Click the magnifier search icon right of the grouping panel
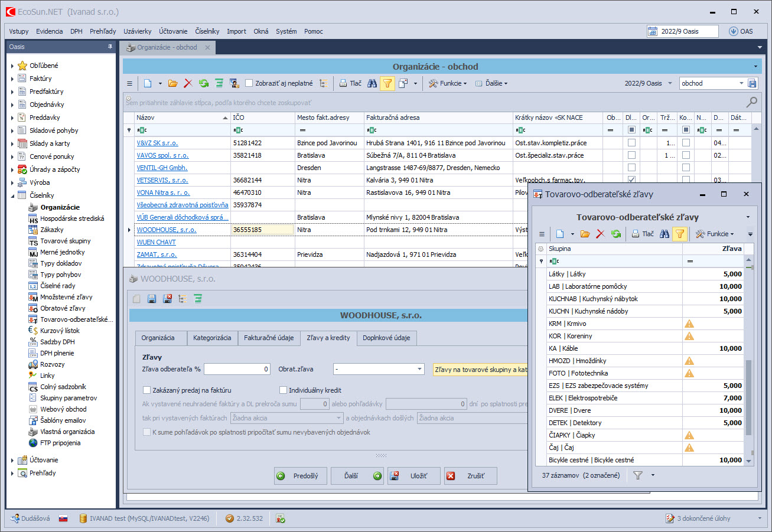Image resolution: width=772 pixels, height=532 pixels. [x=751, y=102]
